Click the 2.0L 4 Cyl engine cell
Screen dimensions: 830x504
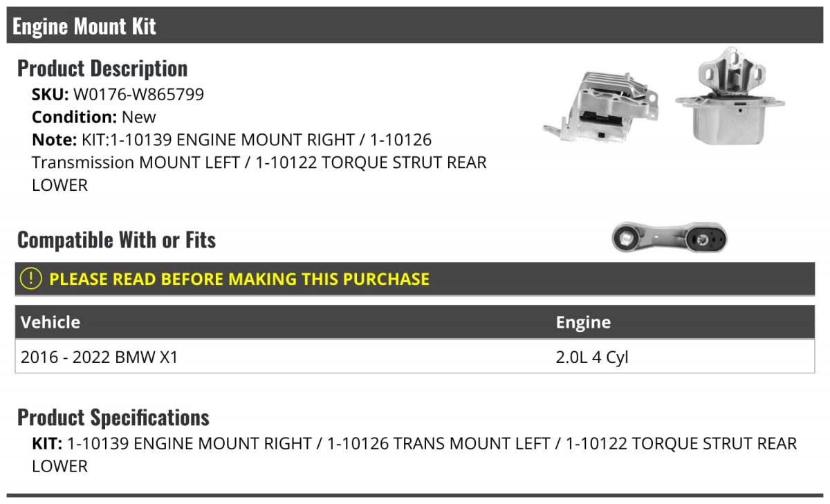click(592, 357)
